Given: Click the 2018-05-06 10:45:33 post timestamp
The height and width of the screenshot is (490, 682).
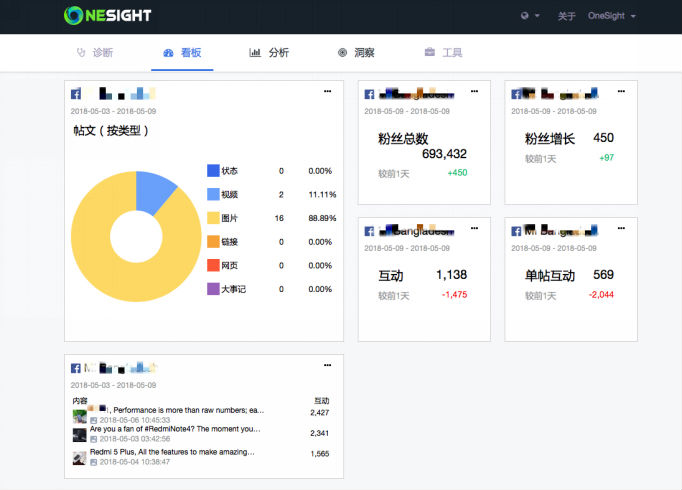Looking at the screenshot, I should [x=135, y=420].
